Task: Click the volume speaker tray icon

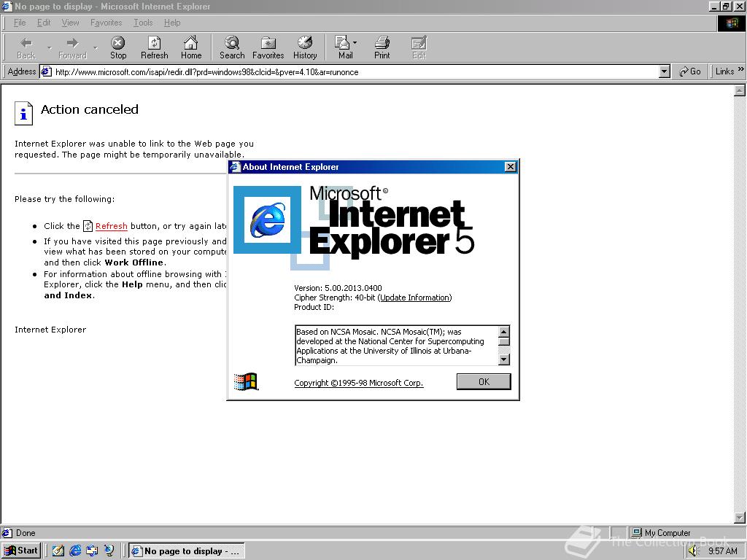Action: point(693,551)
